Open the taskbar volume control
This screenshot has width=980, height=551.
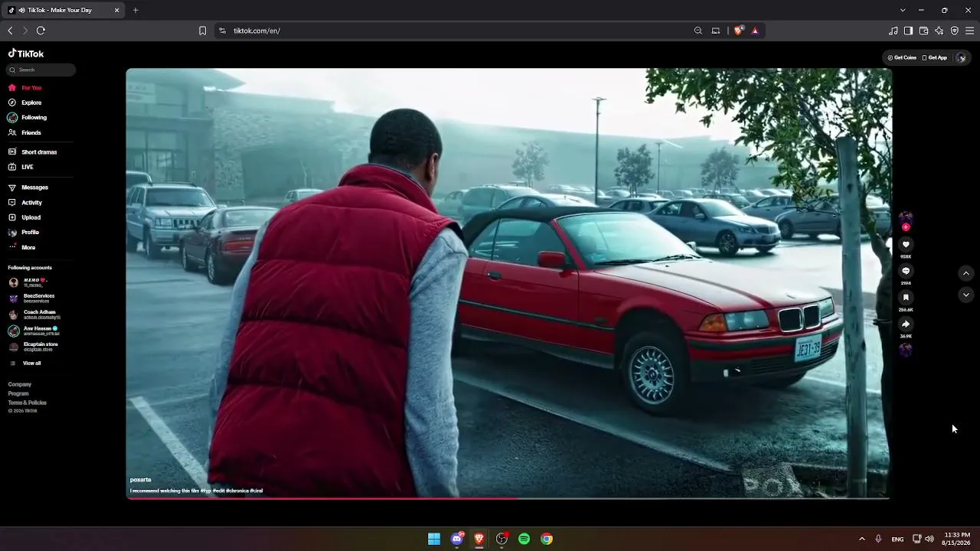(929, 539)
